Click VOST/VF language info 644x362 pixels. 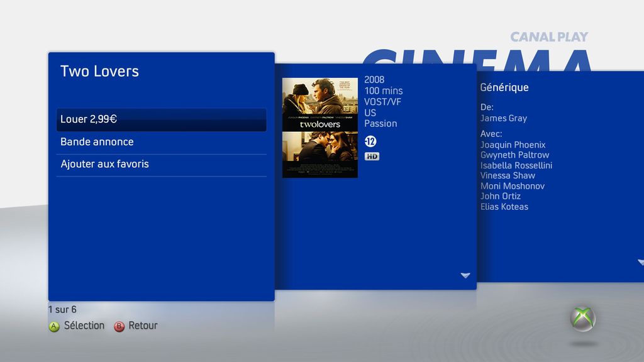point(383,102)
